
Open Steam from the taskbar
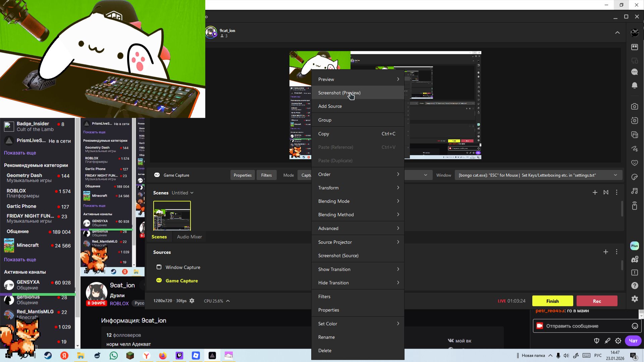click(x=48, y=355)
